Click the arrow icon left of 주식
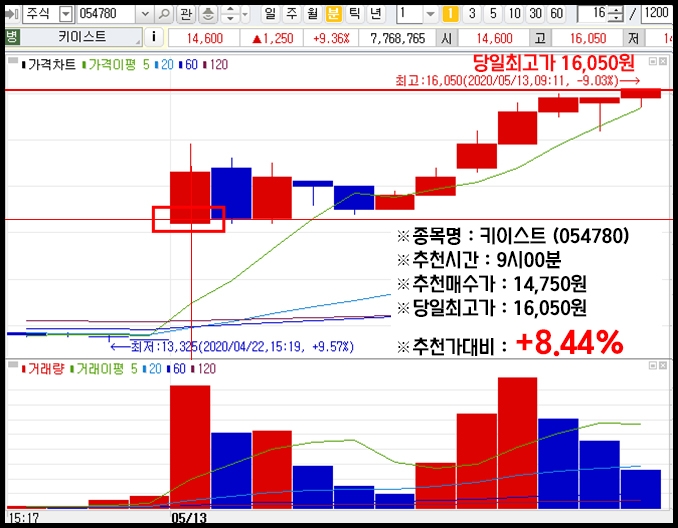Viewport: 678px width, 528px height. [12, 14]
